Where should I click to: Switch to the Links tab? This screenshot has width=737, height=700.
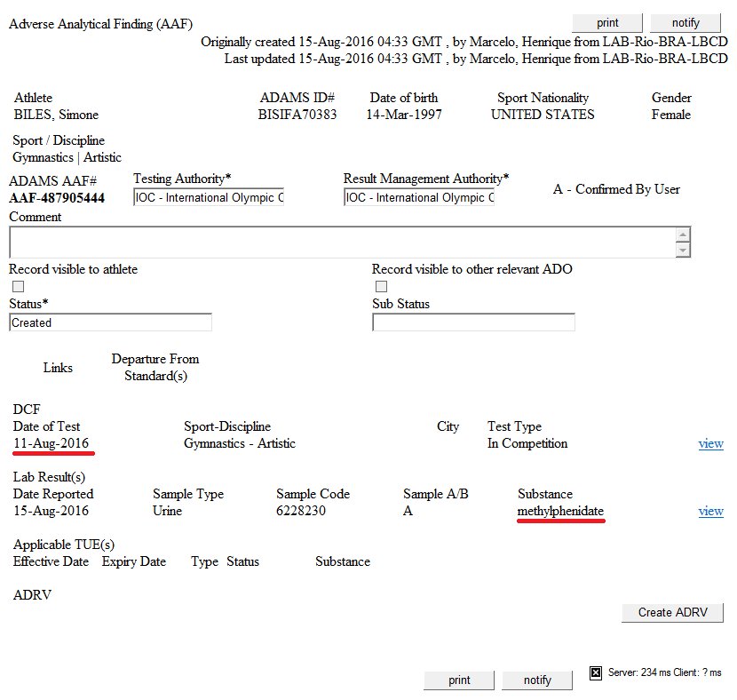click(58, 368)
